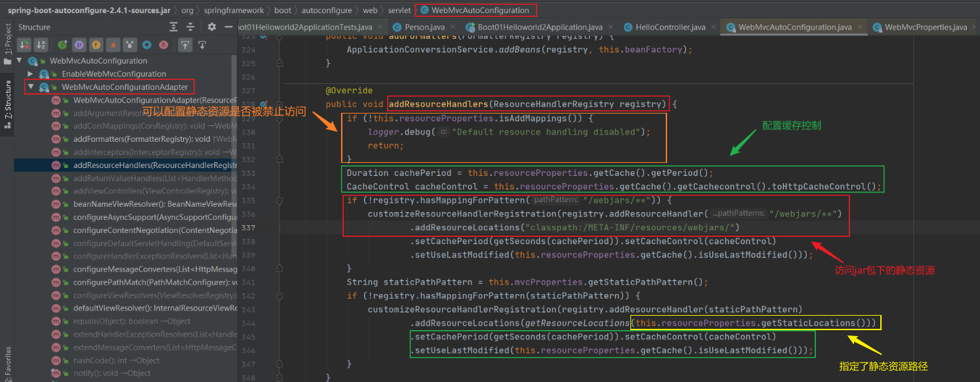Click method icon beside hashCode() in Structure

click(x=56, y=360)
